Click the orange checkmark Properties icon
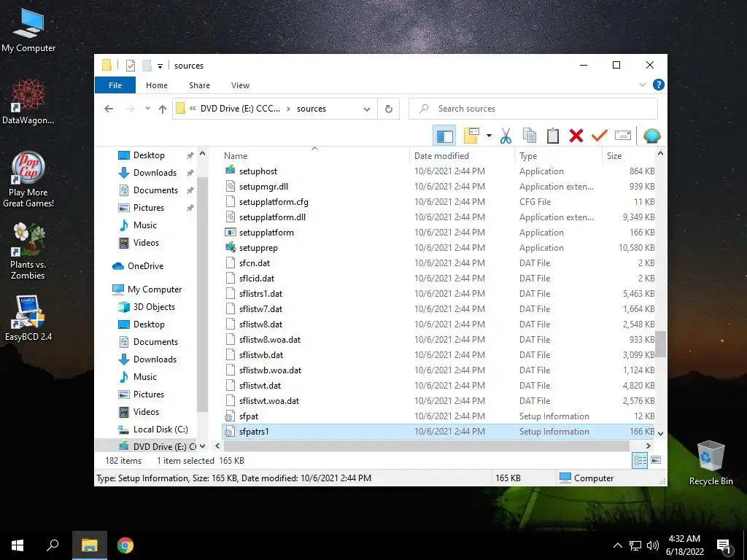The width and height of the screenshot is (747, 560). pos(600,136)
